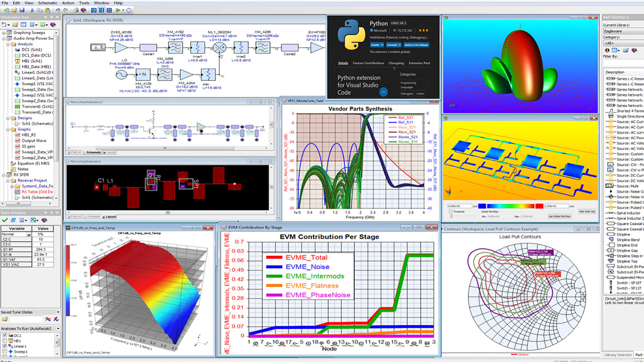644x362 pixels.
Task: Switch to the Library Selector tab
Action: [x=617, y=355]
